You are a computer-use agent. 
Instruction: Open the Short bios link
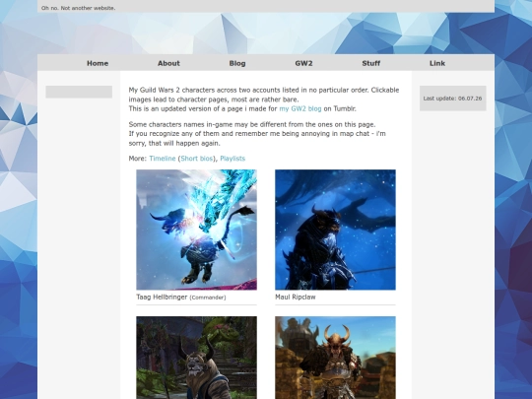[x=197, y=159]
